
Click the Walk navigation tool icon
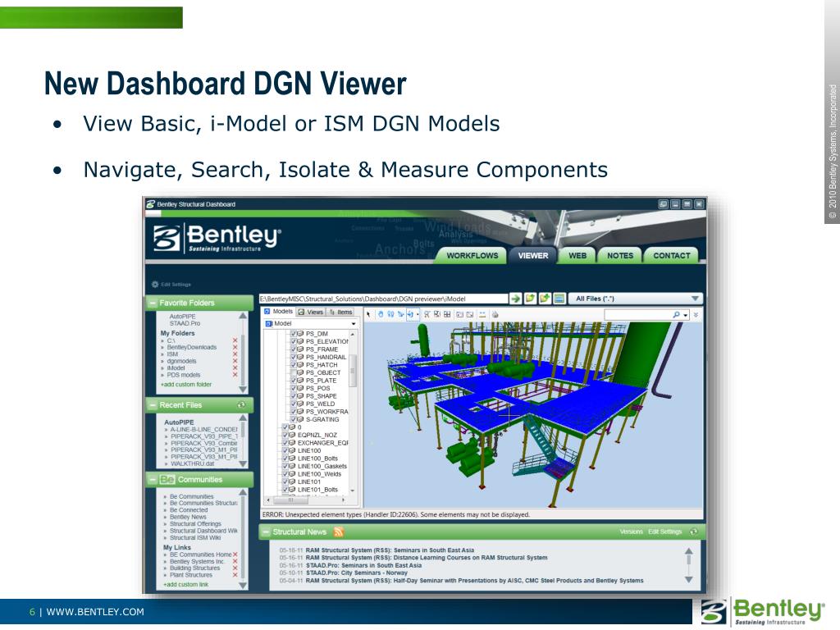pyautogui.click(x=390, y=314)
